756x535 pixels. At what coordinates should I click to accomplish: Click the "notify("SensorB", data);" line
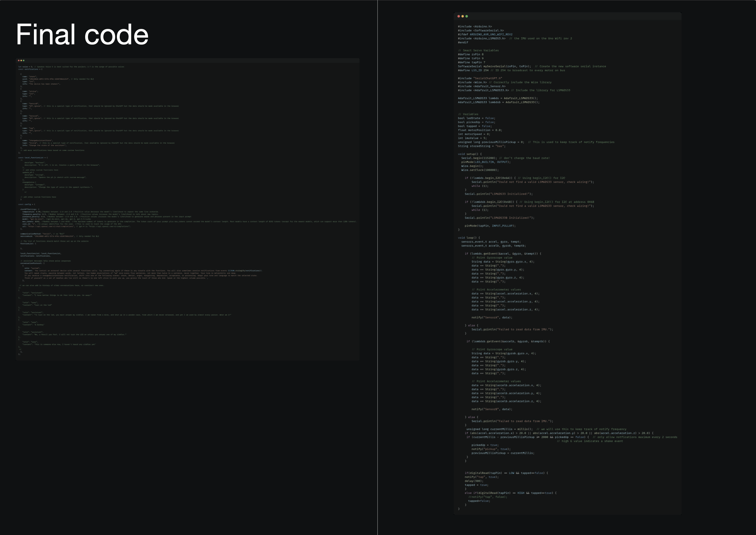coord(492,409)
